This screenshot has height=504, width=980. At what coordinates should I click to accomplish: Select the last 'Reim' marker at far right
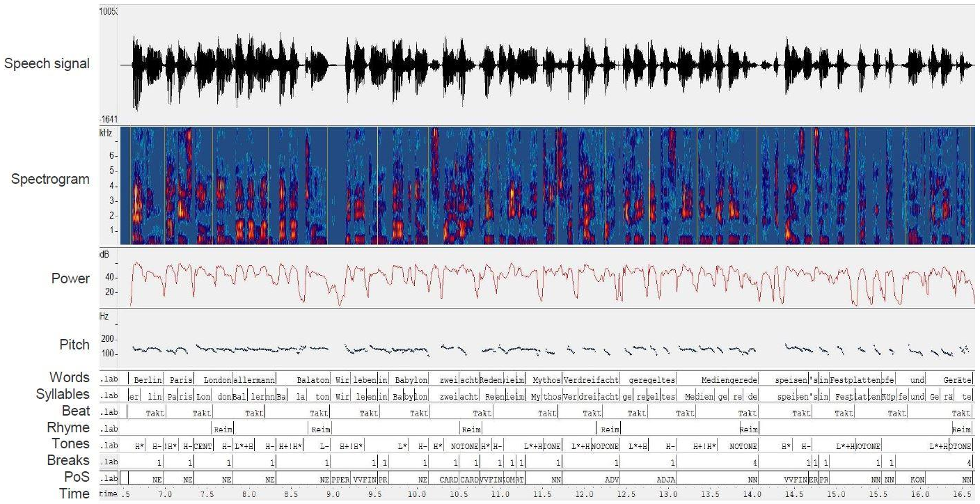coord(961,430)
